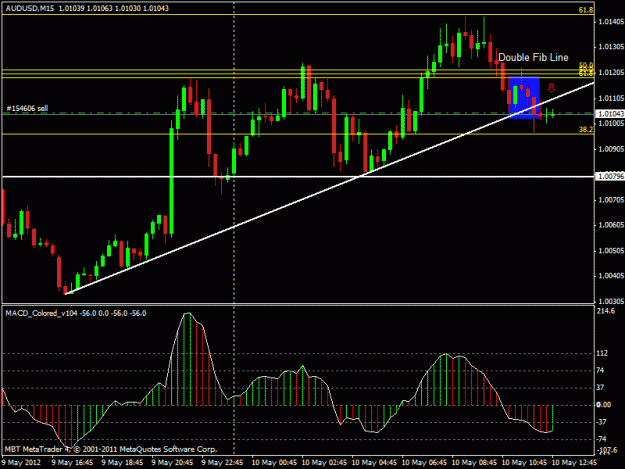Click the 10 May 00:45 time label
625x469 pixels.
pyautogui.click(x=274, y=463)
